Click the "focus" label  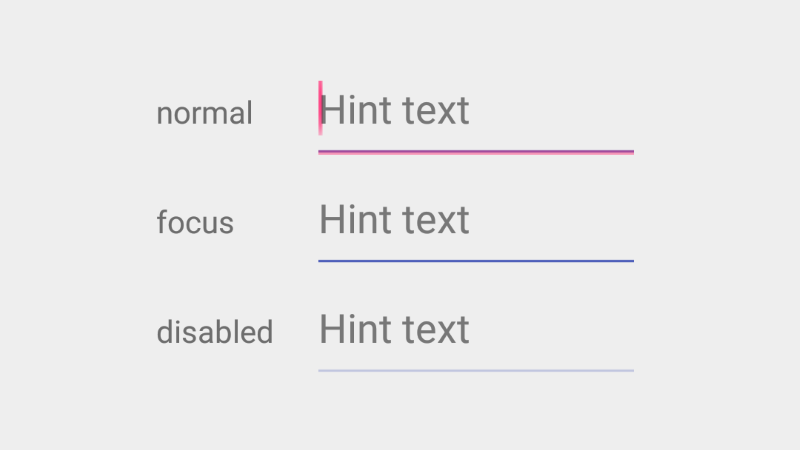pos(195,222)
